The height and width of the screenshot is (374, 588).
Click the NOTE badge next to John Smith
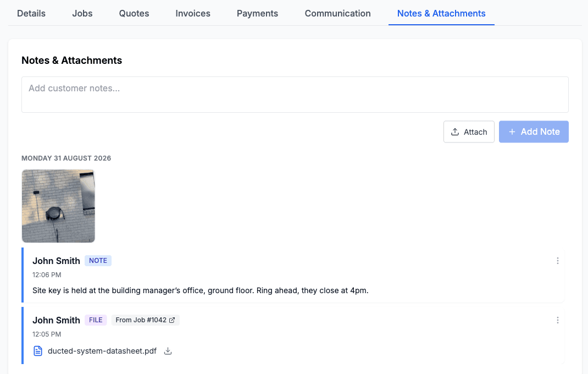pyautogui.click(x=98, y=261)
